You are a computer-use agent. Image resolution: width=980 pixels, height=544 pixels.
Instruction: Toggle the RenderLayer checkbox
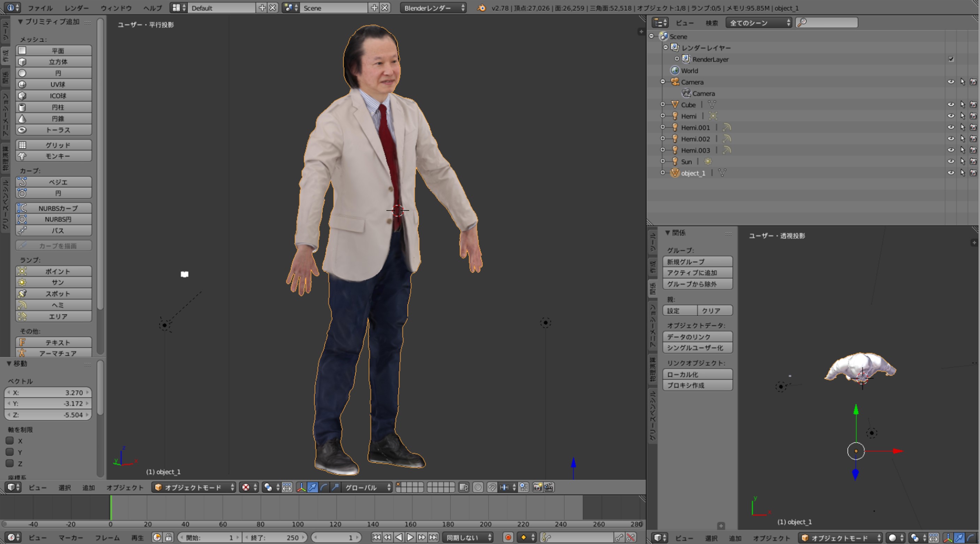[x=951, y=59]
